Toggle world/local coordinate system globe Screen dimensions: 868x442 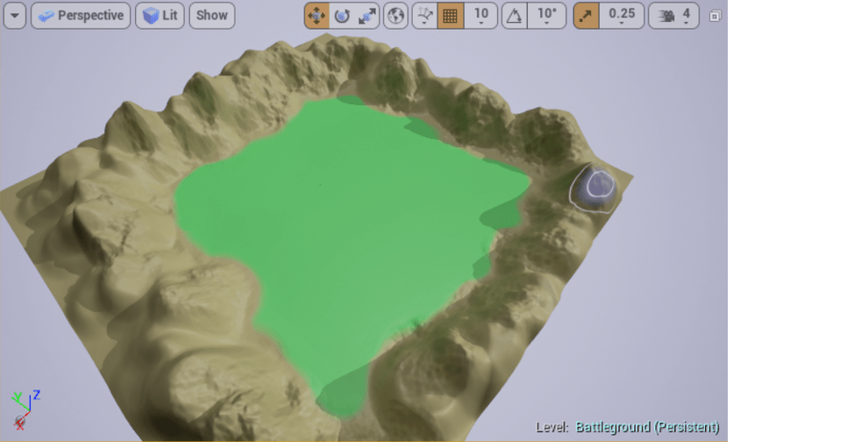(x=395, y=16)
